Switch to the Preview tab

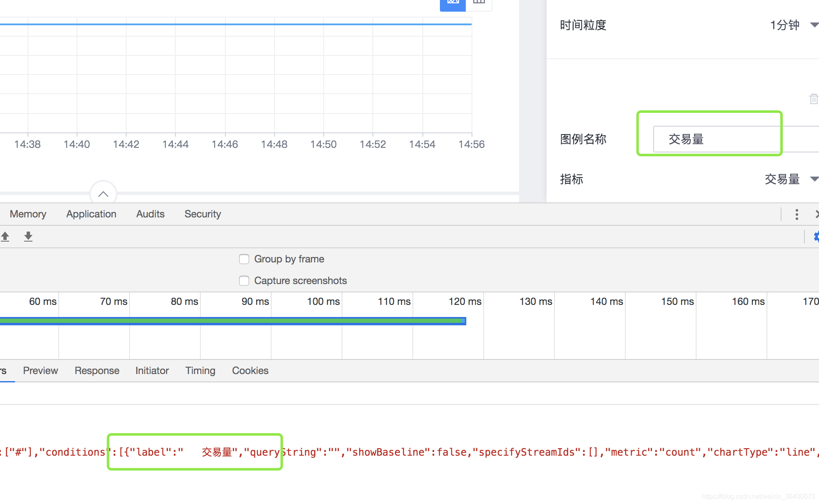40,371
